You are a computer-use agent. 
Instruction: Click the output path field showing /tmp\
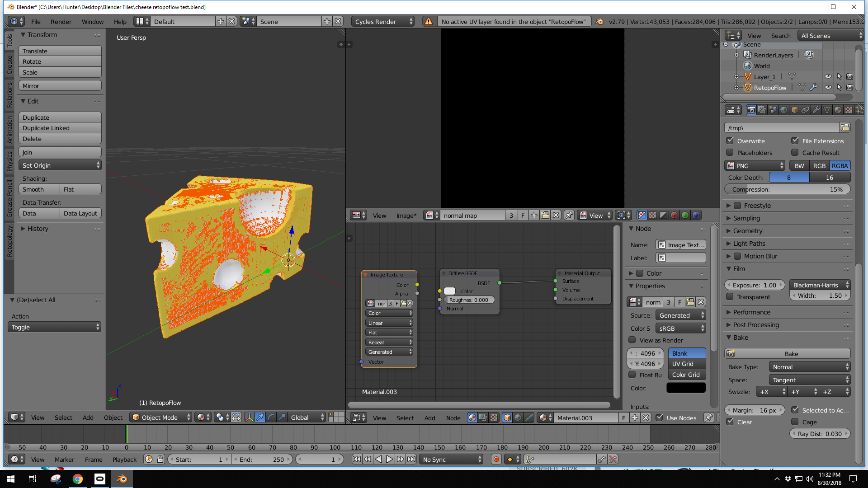coord(782,128)
